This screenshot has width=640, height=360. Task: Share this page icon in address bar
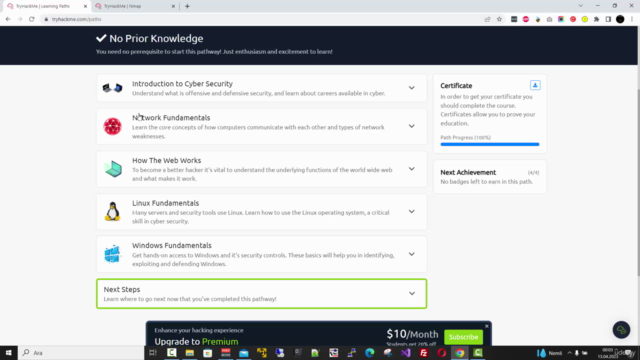pos(487,19)
